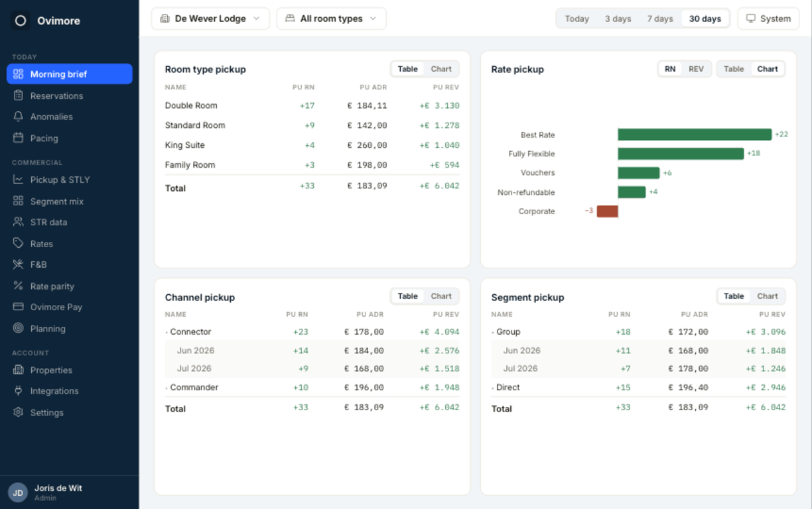Screen dimensions: 812x509
Task: Click the Segment mix grid icon
Action: (x=18, y=201)
